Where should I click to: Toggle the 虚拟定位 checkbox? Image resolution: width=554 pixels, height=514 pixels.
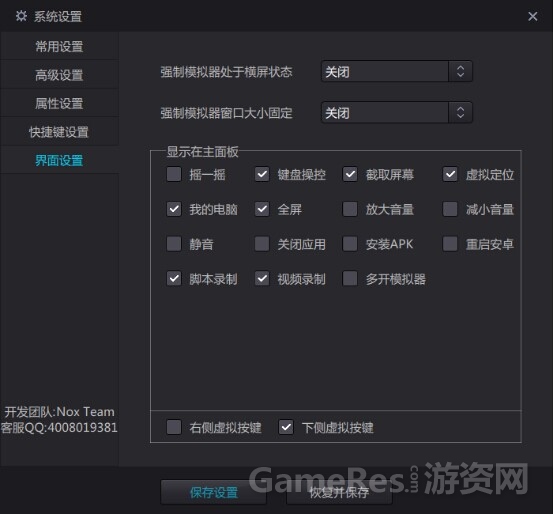pyautogui.click(x=450, y=174)
